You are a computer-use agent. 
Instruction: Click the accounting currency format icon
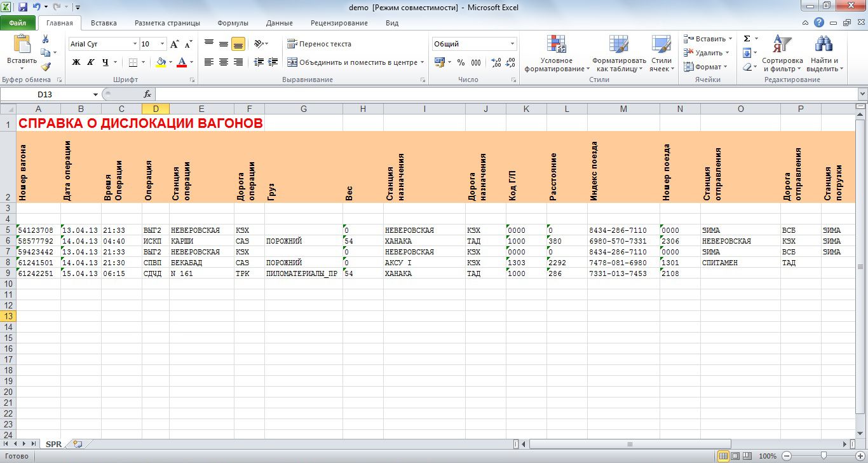tap(440, 62)
